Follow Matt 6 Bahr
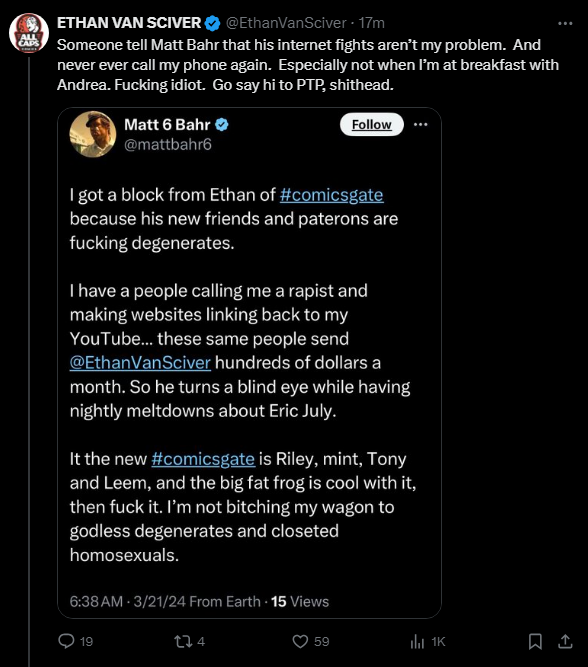The height and width of the screenshot is (667, 588). pyautogui.click(x=371, y=124)
